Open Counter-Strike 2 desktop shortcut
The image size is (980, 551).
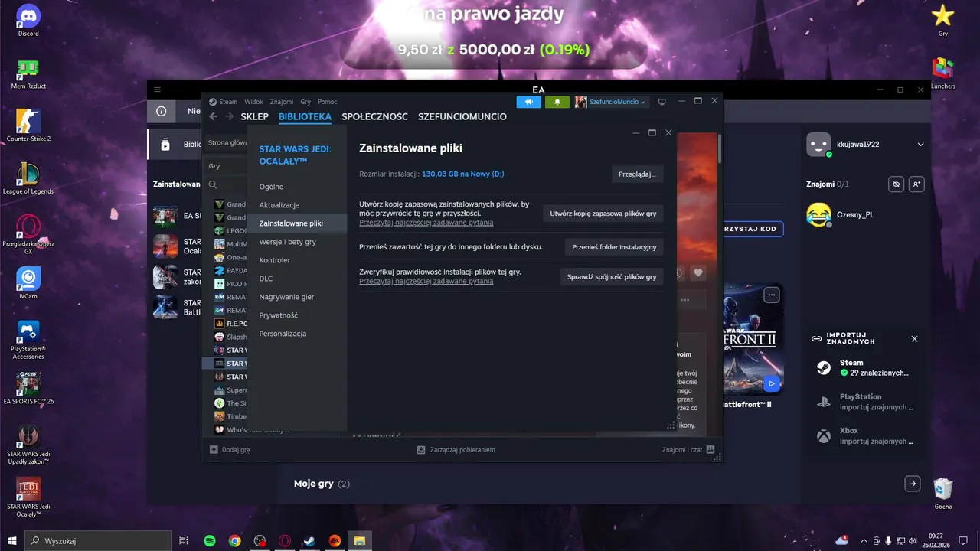pos(28,126)
